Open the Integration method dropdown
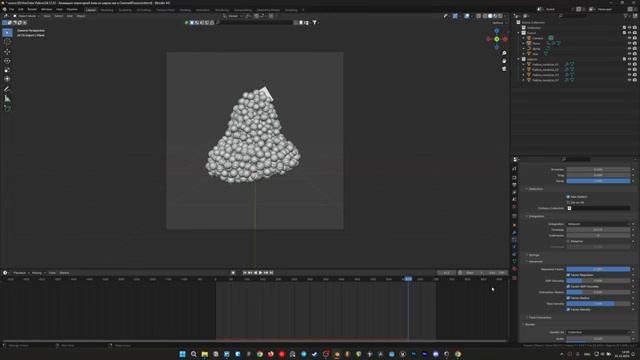 coord(598,224)
